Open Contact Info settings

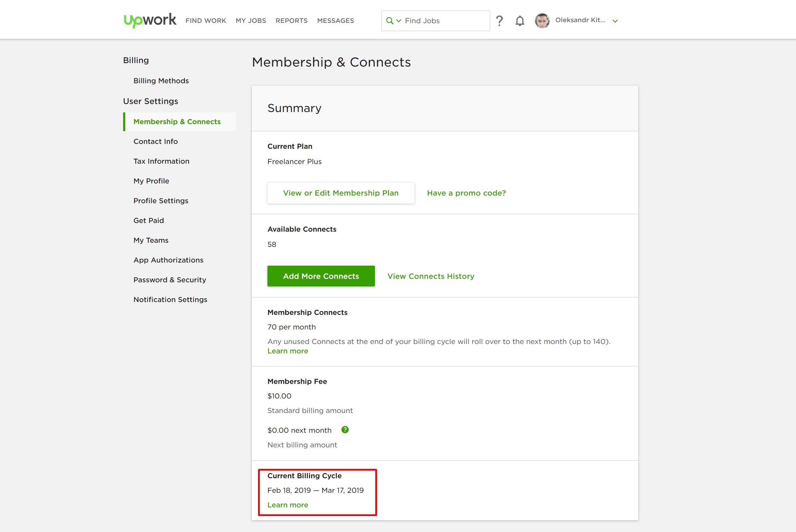coord(155,141)
